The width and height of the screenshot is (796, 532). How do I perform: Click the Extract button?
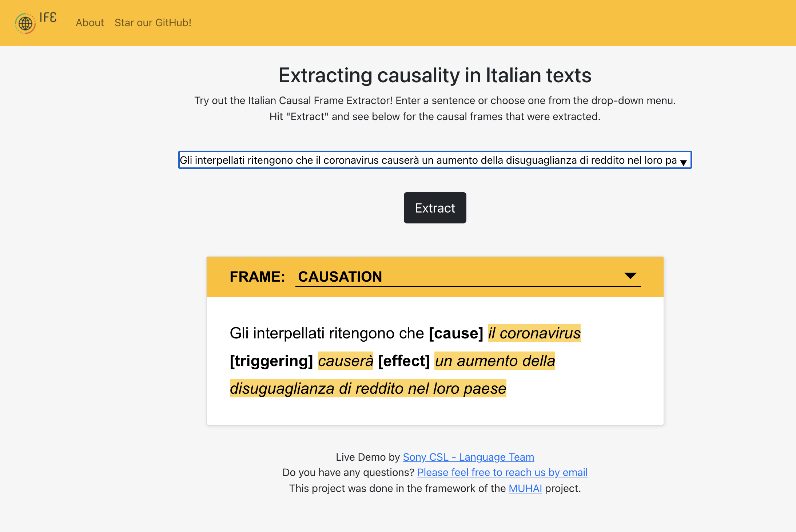coord(435,207)
